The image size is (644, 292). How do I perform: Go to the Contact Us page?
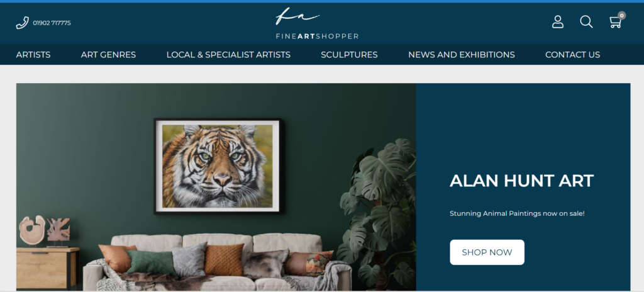(572, 55)
